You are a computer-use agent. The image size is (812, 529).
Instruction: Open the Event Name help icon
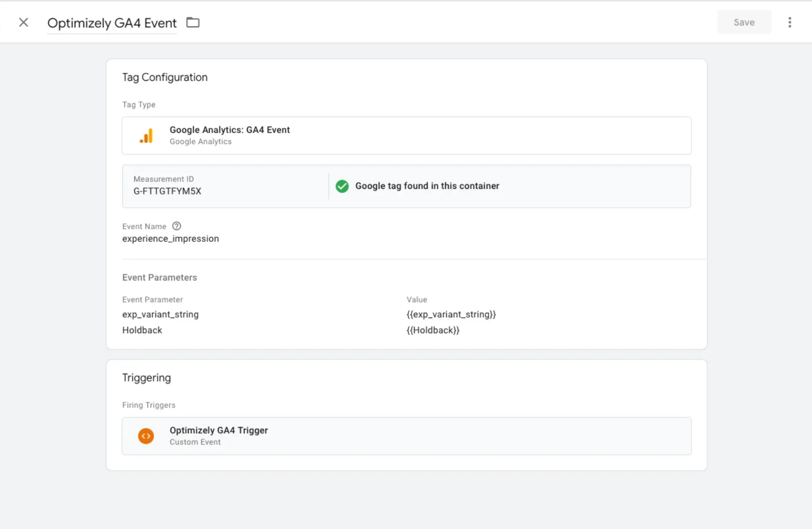[176, 226]
